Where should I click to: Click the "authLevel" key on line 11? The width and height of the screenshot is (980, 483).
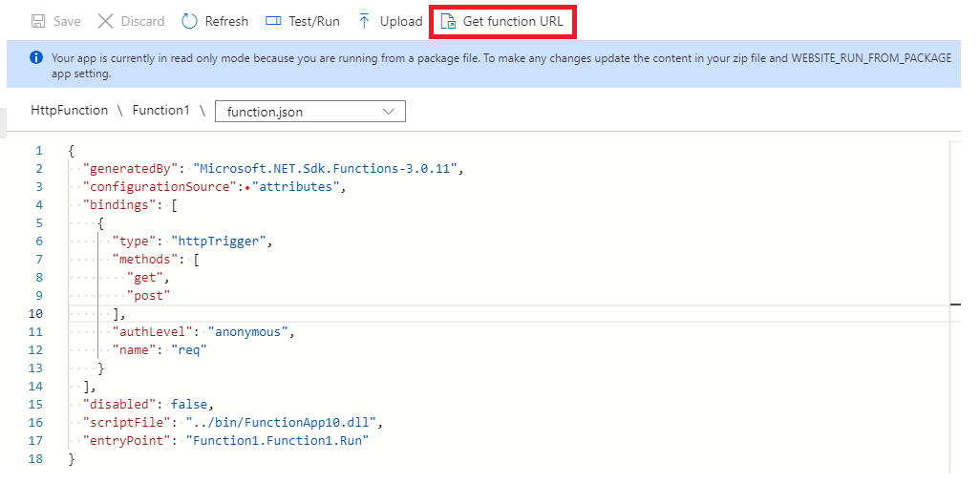click(x=155, y=332)
